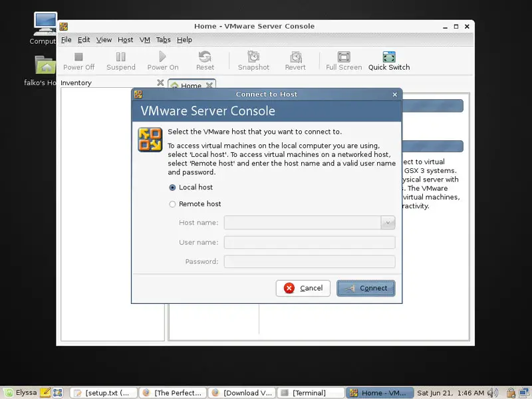Focus the User name field

click(x=309, y=242)
